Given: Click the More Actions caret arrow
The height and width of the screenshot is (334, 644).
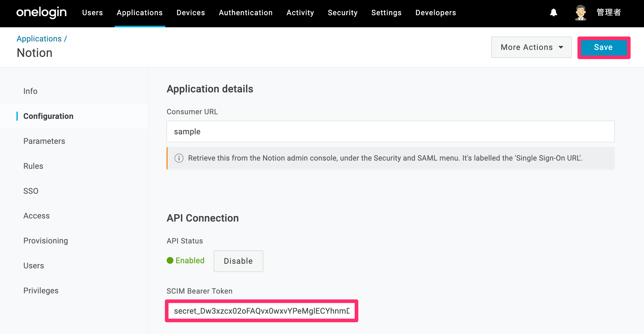Looking at the screenshot, I should [561, 47].
